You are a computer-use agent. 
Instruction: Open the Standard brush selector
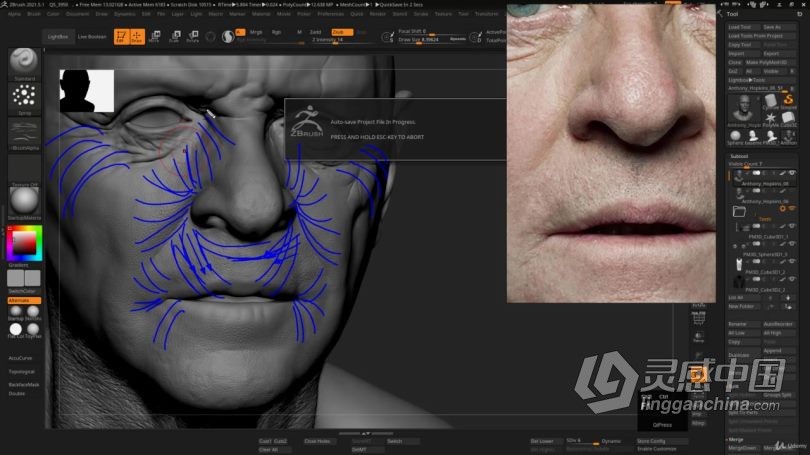[x=24, y=64]
